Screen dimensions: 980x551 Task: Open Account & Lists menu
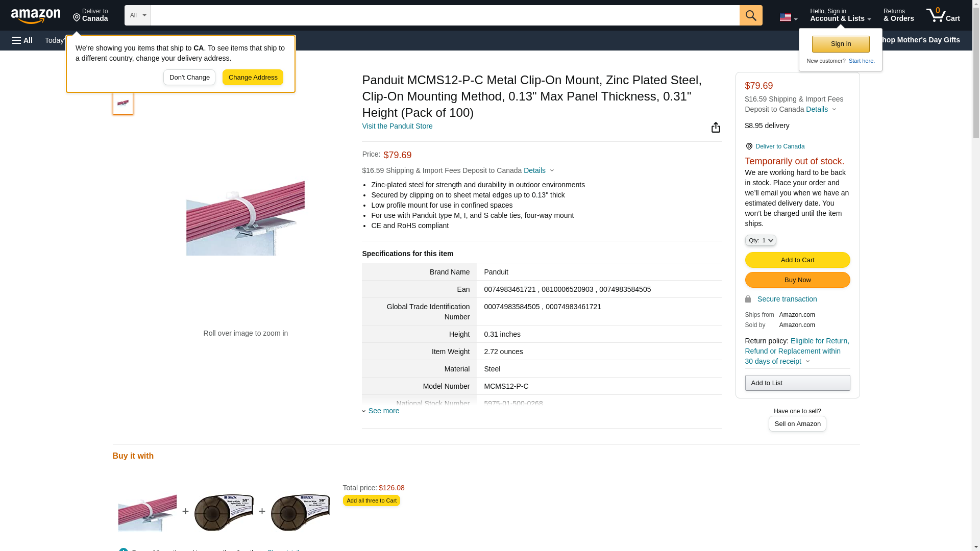pos(840,15)
